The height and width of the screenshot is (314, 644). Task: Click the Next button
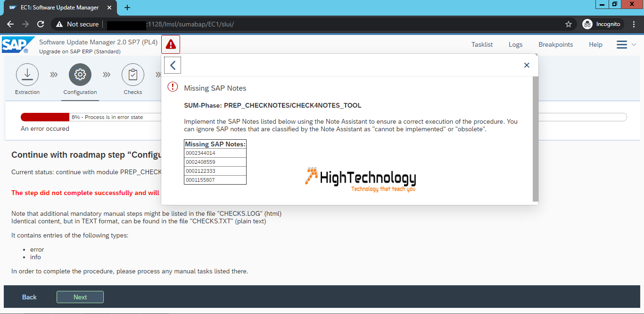80,297
